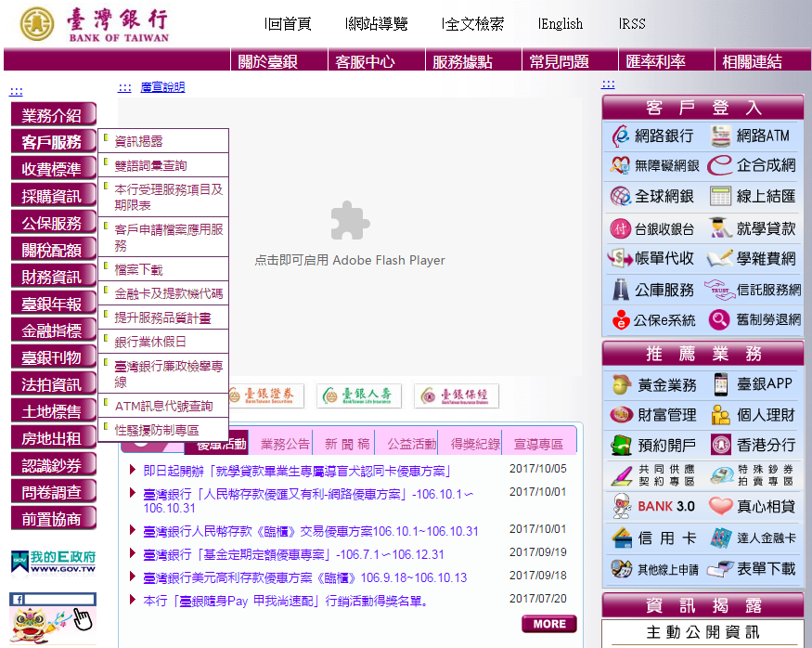Open 預約開戶 account booking icon

(622, 445)
